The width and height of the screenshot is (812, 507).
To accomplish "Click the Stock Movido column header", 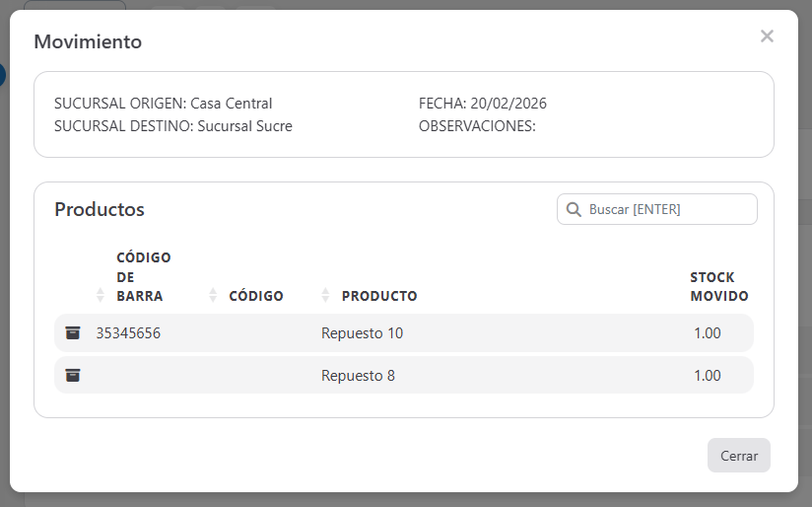I will pyautogui.click(x=718, y=286).
